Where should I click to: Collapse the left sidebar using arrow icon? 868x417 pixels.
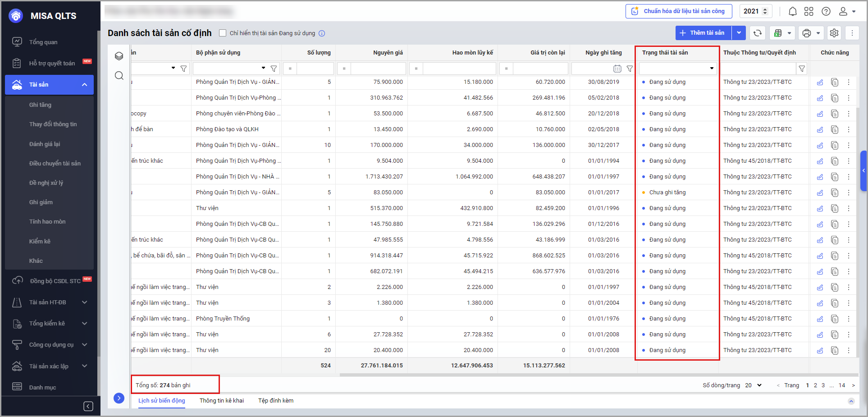[x=88, y=406]
